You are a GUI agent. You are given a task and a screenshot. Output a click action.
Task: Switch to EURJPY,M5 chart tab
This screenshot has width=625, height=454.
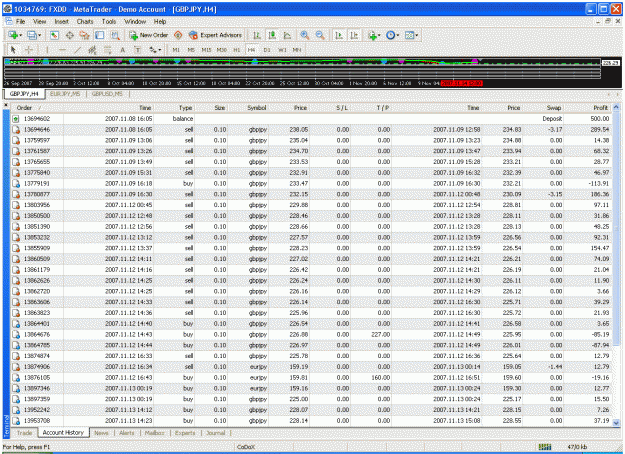coord(65,94)
